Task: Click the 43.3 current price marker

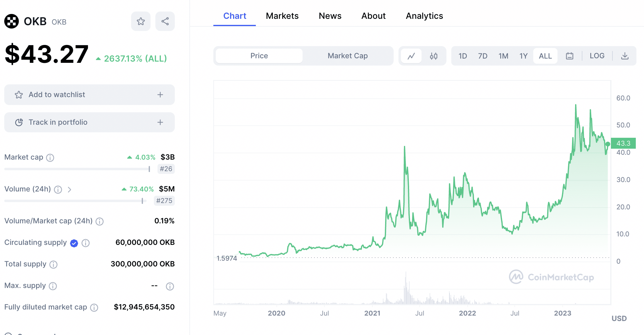Action: coord(623,143)
